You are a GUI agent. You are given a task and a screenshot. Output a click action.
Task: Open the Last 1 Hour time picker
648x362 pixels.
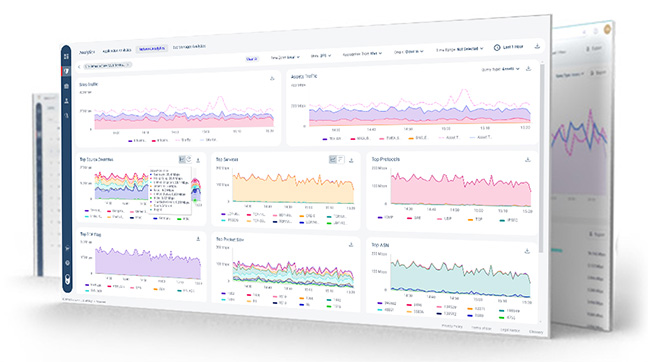pyautogui.click(x=508, y=47)
